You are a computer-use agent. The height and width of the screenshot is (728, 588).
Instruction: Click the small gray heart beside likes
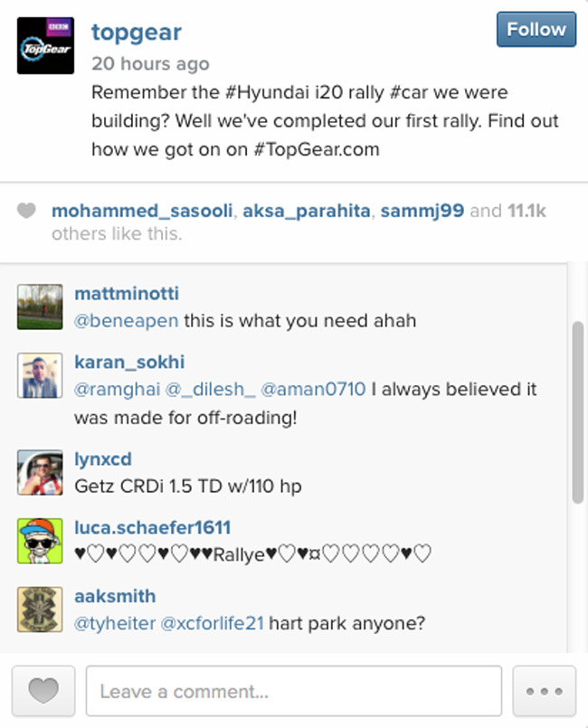pos(27,211)
